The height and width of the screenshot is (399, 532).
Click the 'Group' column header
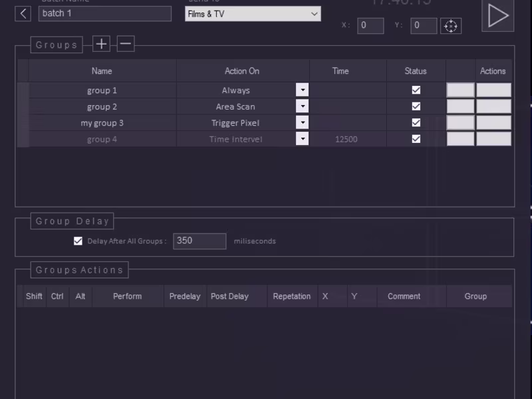(x=479, y=296)
